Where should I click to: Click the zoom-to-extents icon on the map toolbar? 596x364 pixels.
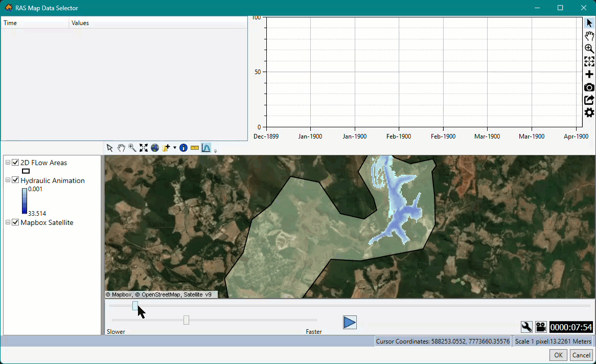tap(144, 148)
